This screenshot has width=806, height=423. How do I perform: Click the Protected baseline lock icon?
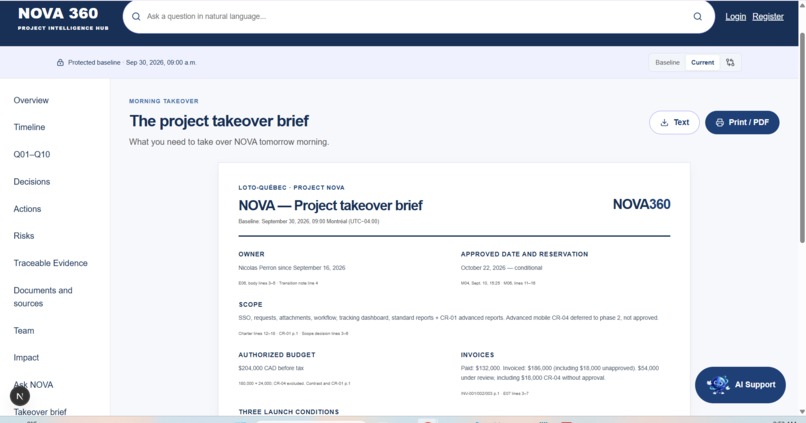point(60,63)
